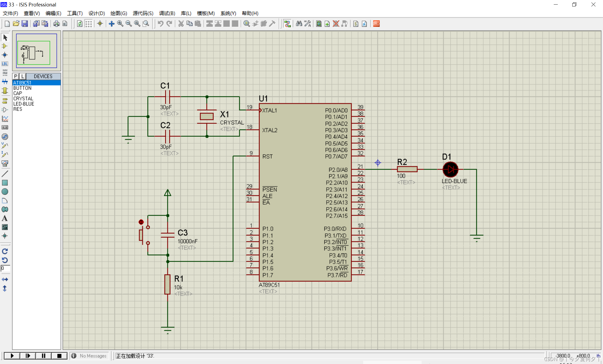The image size is (603, 364).
Task: Click the Pause simulation button
Action: coord(44,356)
